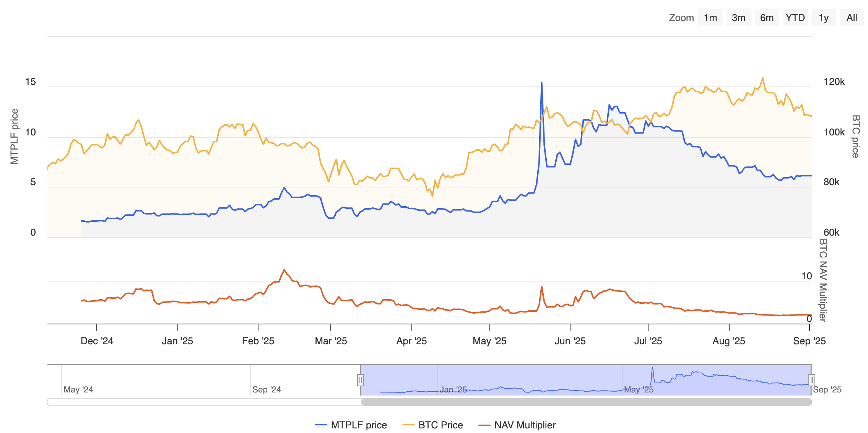Zoom chart to 1 year range
Image resolution: width=868 pixels, height=433 pixels.
(x=823, y=18)
